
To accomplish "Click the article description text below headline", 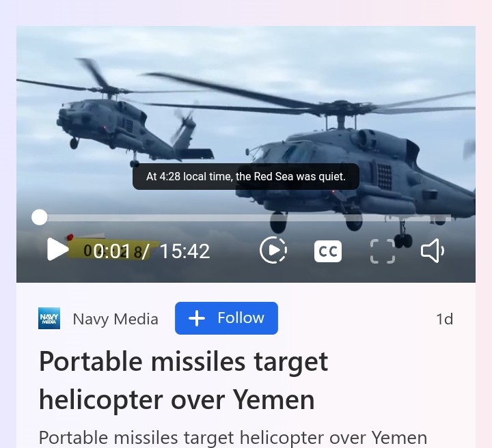I will pos(233,438).
